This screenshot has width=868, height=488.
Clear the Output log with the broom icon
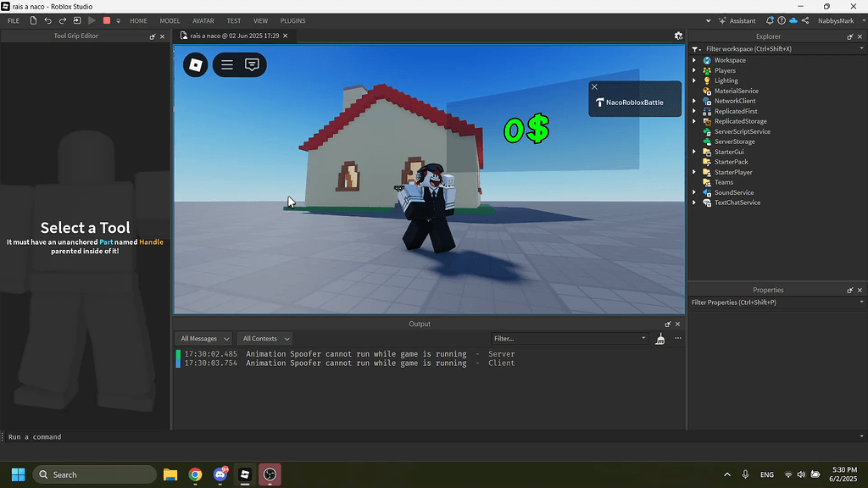(x=660, y=338)
